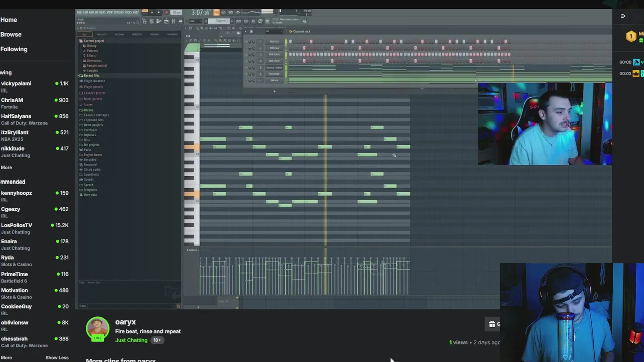
Task: Open Generators in the FL browser
Action: point(93,61)
